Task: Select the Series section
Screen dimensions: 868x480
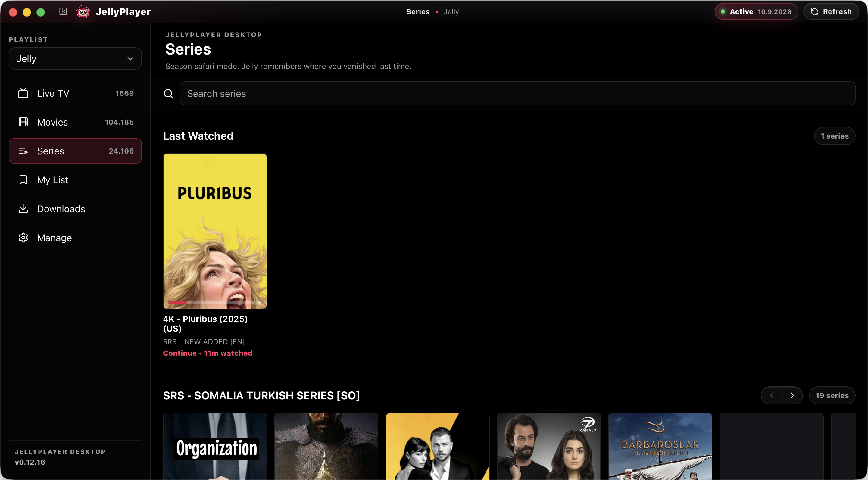Action: 75,151
